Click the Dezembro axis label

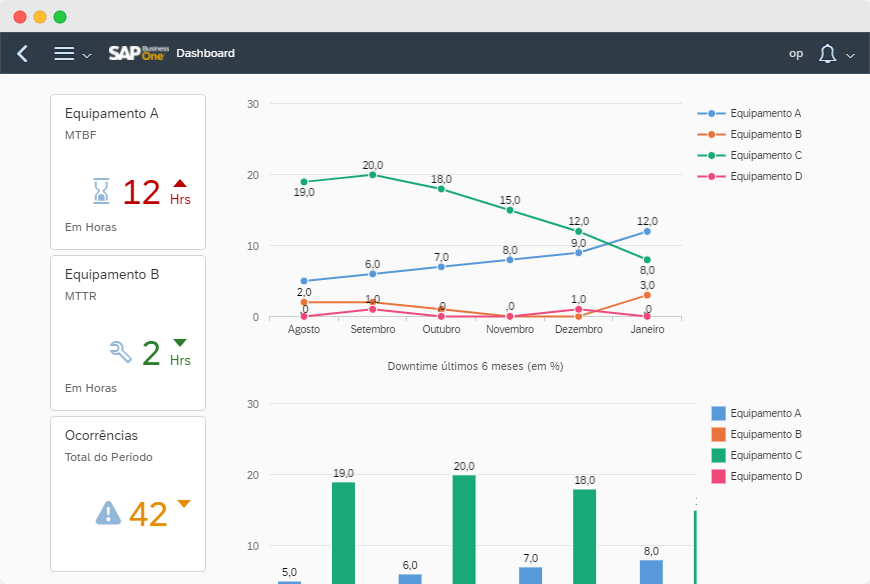pyautogui.click(x=579, y=329)
